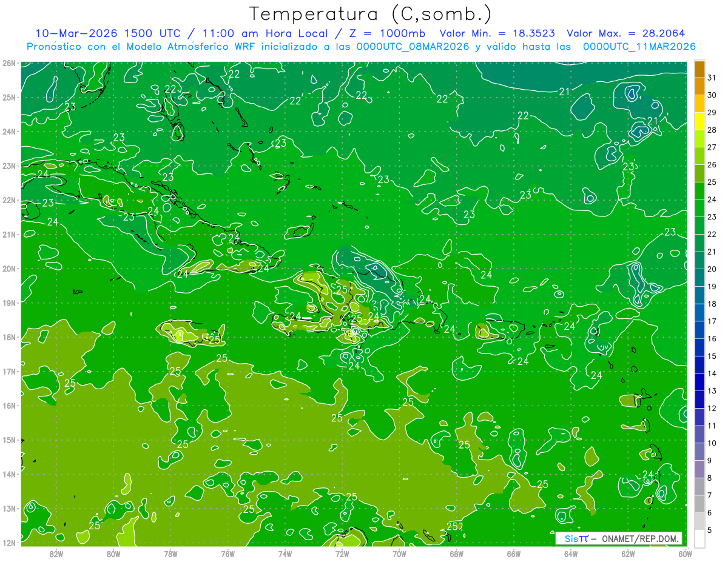This screenshot has width=728, height=562.
Task: Click the color scale label "12"
Action: point(712,408)
